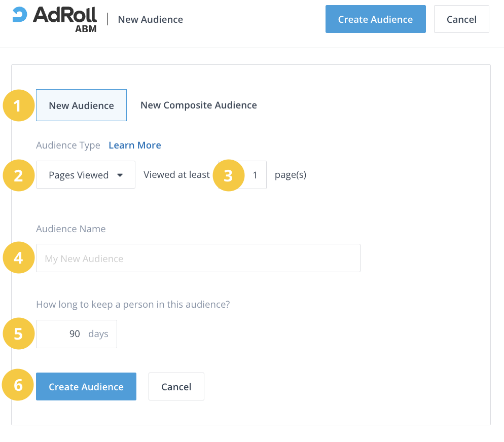Open the Pages Viewed audience type dropdown
This screenshot has width=504, height=442.
86,175
